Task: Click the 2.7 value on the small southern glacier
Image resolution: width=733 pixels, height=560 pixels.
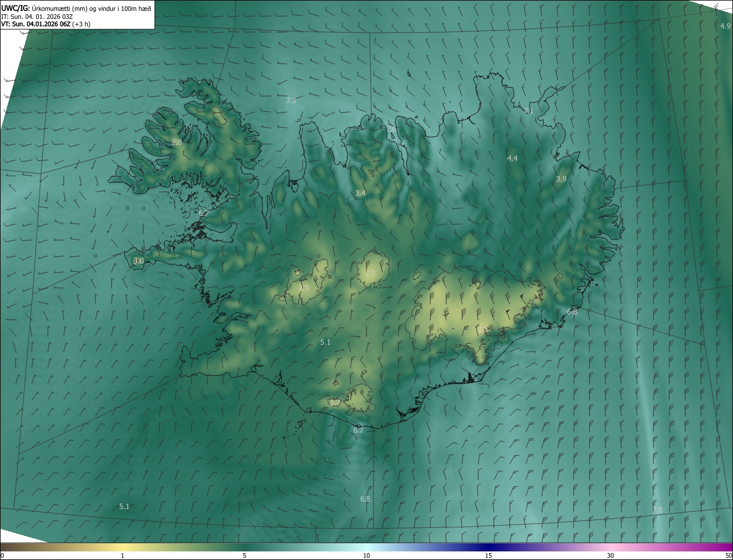Action: (335, 403)
